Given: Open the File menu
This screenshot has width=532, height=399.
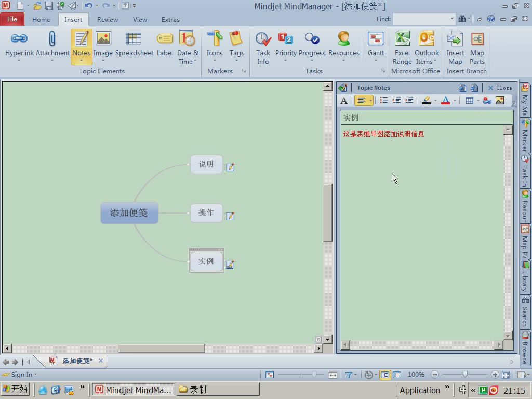Looking at the screenshot, I should pos(12,19).
